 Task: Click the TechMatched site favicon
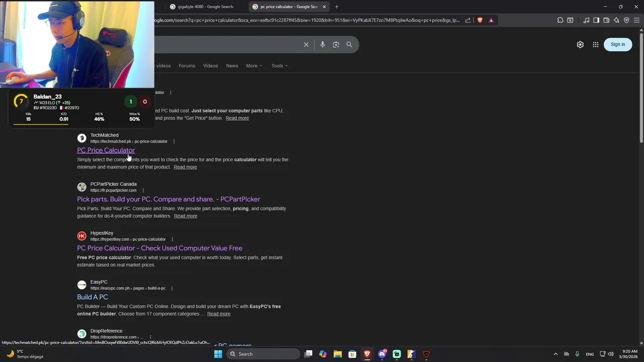point(82,138)
